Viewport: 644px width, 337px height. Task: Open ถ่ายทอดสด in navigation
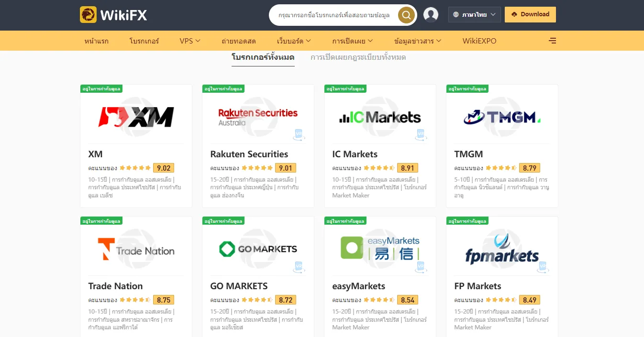239,41
